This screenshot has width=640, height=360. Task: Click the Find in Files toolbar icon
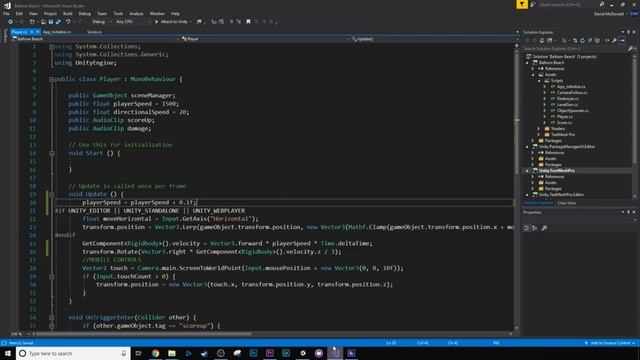[199, 22]
